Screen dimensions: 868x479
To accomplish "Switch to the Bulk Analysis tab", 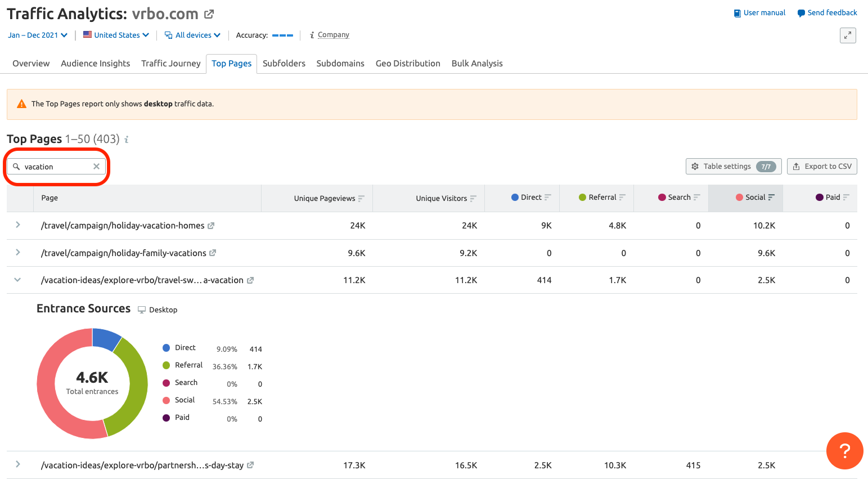I will (x=477, y=64).
